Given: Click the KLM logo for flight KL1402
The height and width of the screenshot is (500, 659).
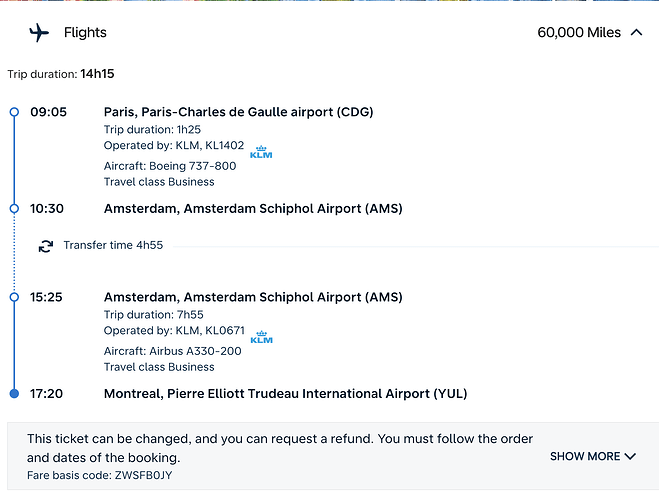Looking at the screenshot, I should 261,152.
